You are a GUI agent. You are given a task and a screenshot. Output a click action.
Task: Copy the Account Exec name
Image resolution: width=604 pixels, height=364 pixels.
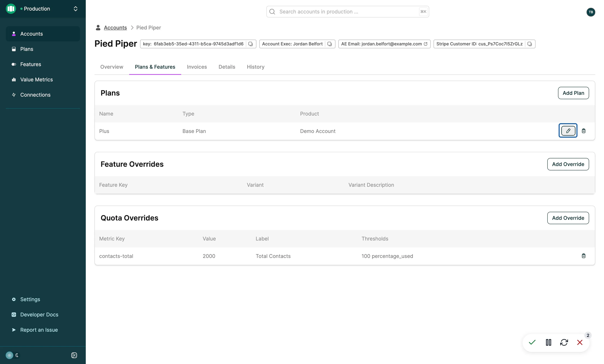click(329, 44)
